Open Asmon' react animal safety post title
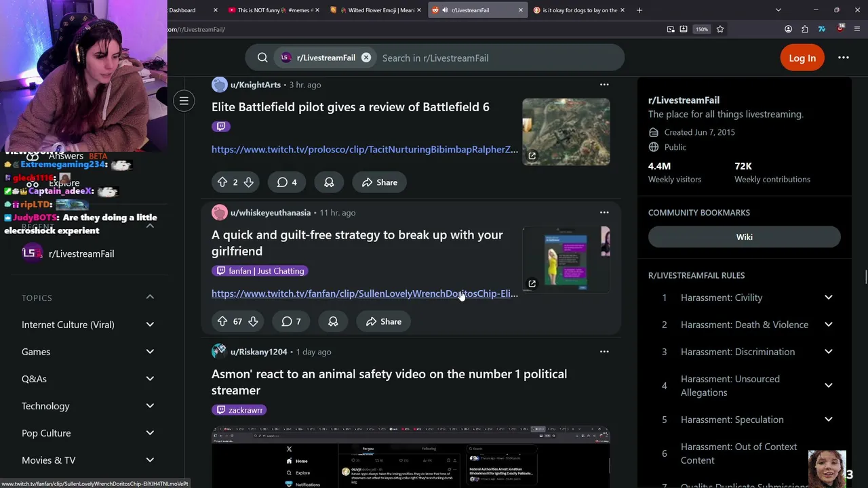 pyautogui.click(x=389, y=382)
